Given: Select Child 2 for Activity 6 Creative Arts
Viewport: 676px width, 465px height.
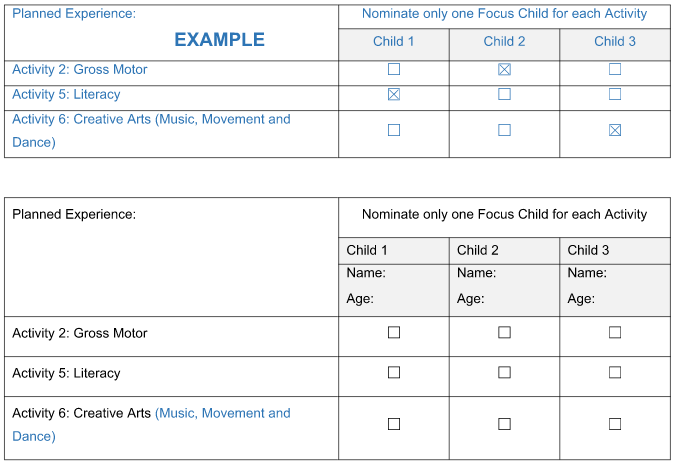Looking at the screenshot, I should tap(504, 424).
